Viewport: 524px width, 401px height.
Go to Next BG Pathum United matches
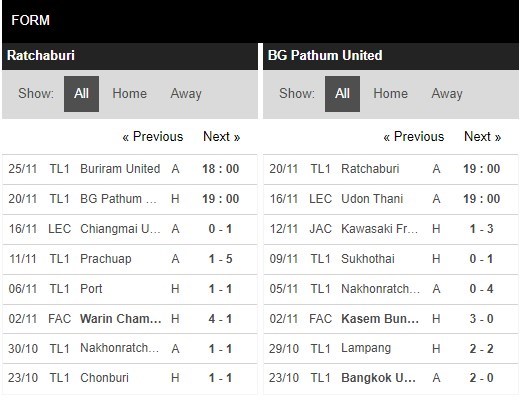click(x=483, y=137)
